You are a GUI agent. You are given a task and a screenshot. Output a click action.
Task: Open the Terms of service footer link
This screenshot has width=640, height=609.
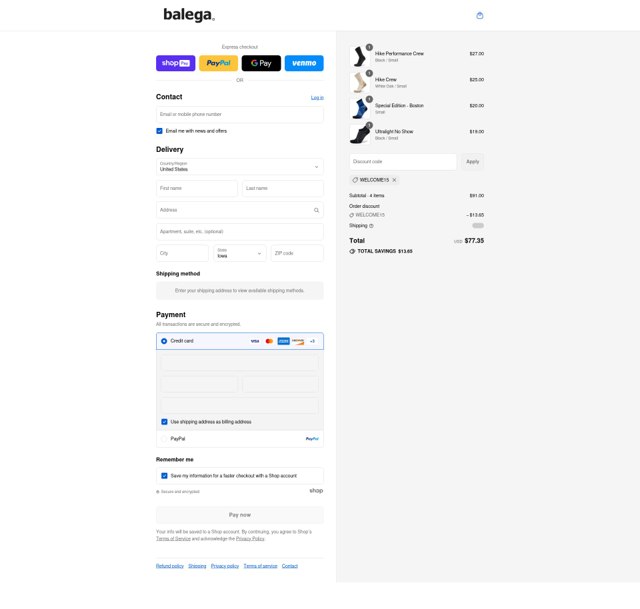pyautogui.click(x=260, y=566)
